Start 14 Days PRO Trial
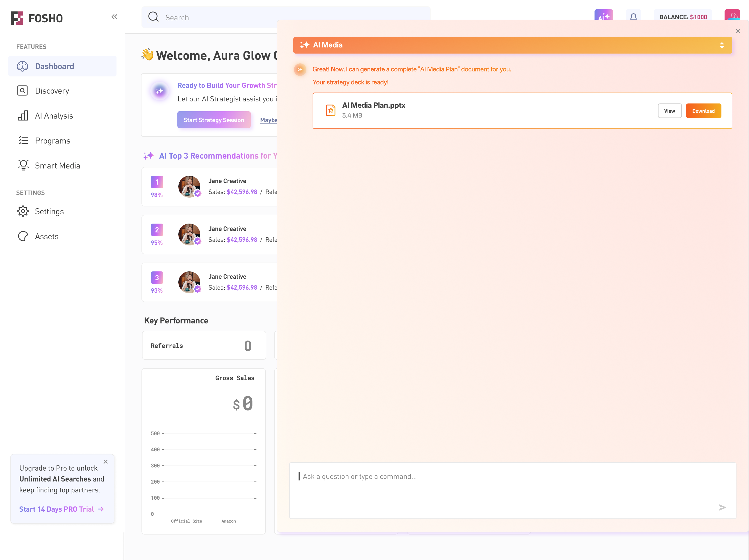 pyautogui.click(x=62, y=509)
